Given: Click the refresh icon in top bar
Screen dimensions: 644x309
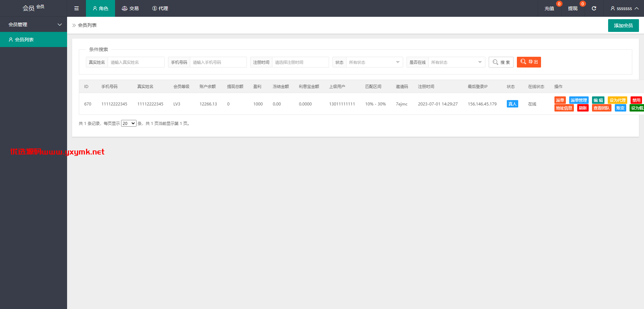Looking at the screenshot, I should 594,8.
